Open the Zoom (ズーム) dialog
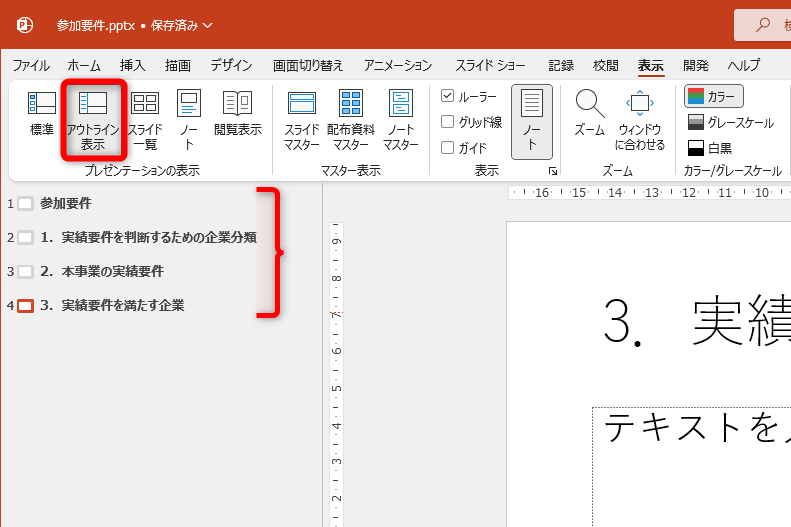 pyautogui.click(x=589, y=114)
